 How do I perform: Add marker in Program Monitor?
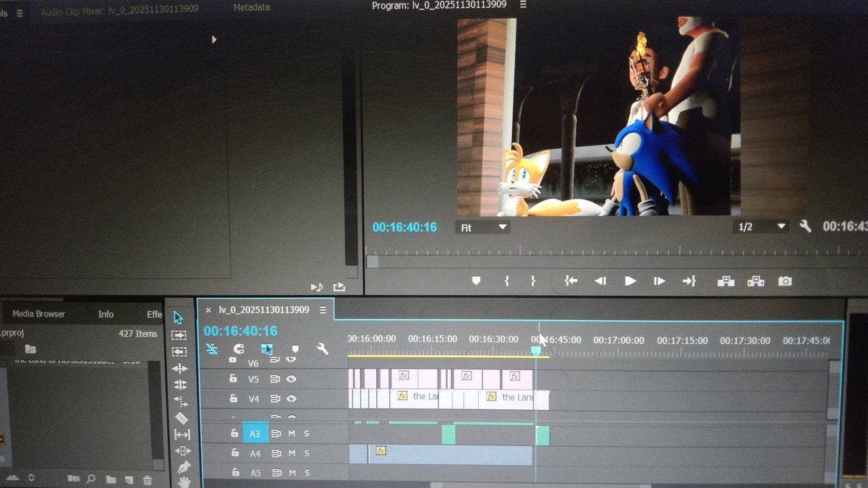coord(476,281)
